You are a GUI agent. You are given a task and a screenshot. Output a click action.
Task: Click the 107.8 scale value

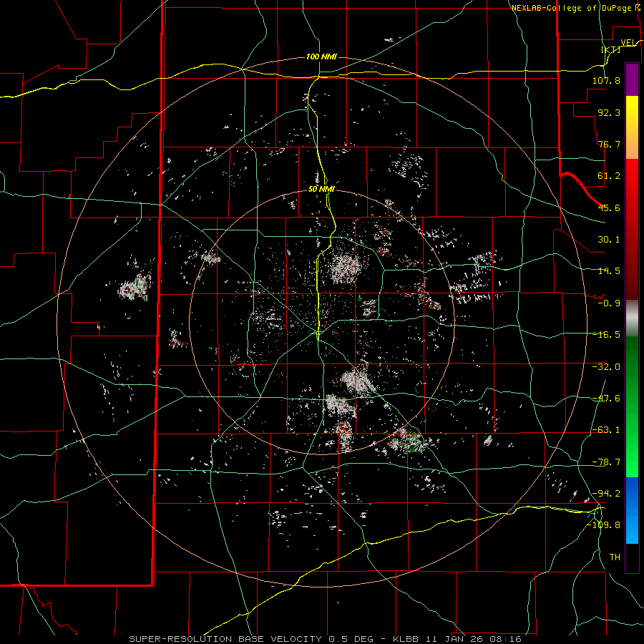tap(606, 80)
